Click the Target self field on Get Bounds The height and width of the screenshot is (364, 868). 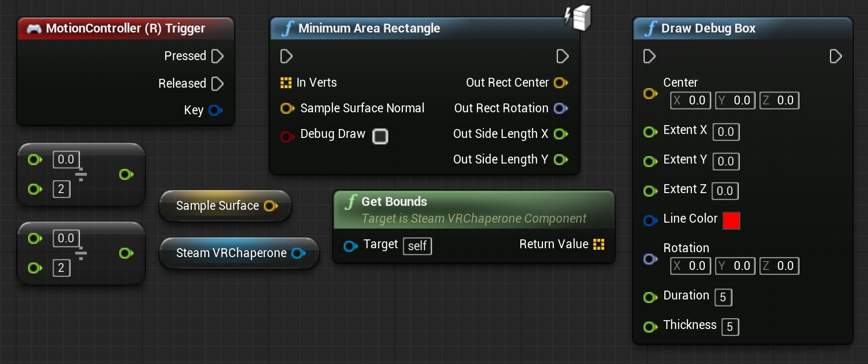[417, 246]
